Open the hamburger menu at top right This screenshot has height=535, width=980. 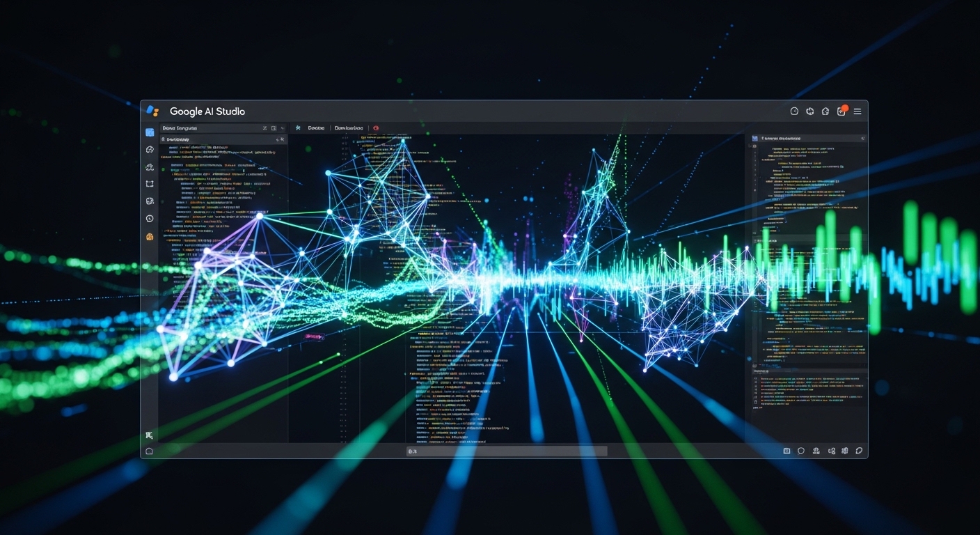857,111
